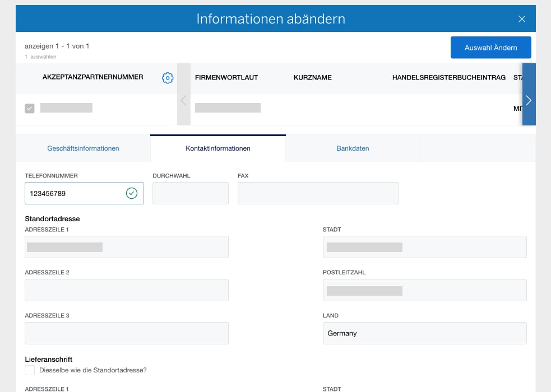The image size is (551, 392).
Task: Click the Durchwahl input field
Action: click(189, 193)
